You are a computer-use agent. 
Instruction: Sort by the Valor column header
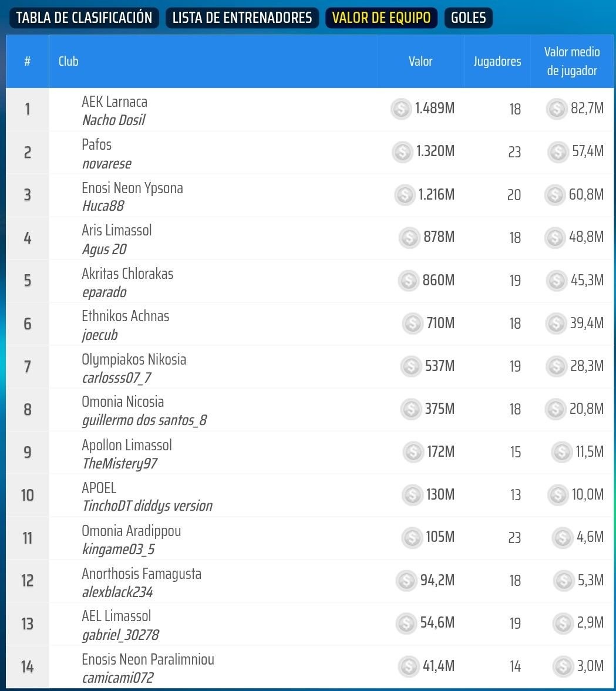tap(420, 61)
